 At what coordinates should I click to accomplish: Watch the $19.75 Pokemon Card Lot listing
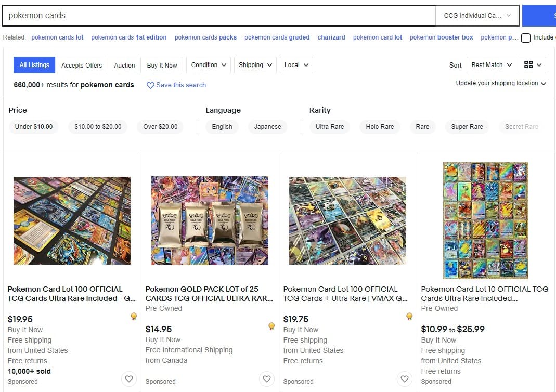pyautogui.click(x=405, y=379)
